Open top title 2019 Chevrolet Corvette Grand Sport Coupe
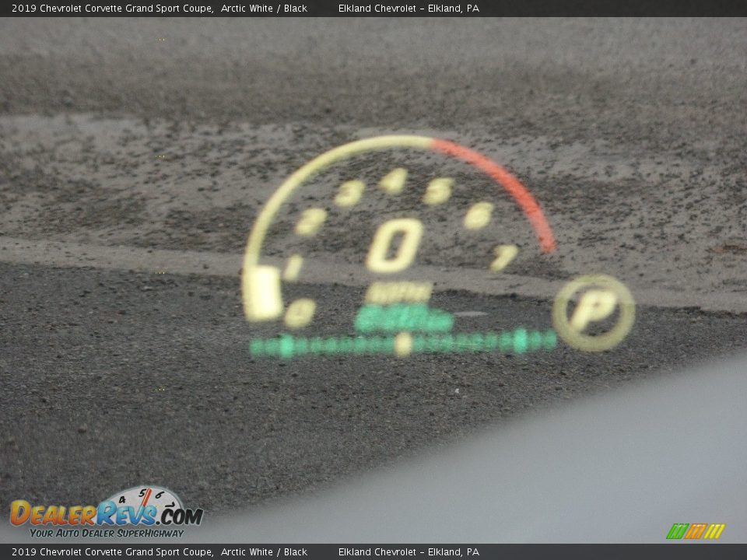Viewport: 747px width, 560px height. pos(112,9)
